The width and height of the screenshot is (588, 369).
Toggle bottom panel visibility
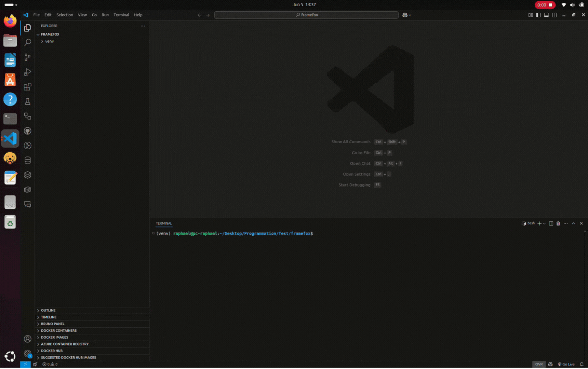pyautogui.click(x=546, y=15)
